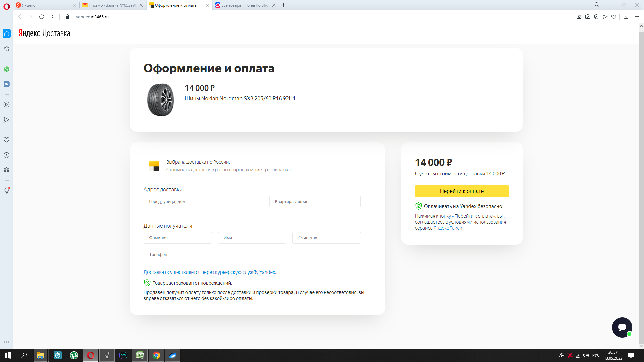
Task: Click the send-to-My-Flow arrow in address bar
Action: [x=605, y=17]
